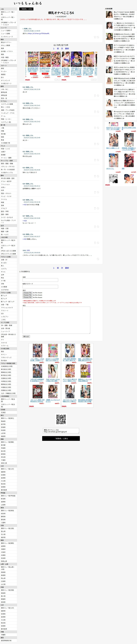Open 更新スレッド一覧(一般) in the sidebar top
Viewport: 137px width, 644px height.
tap(8, 13)
